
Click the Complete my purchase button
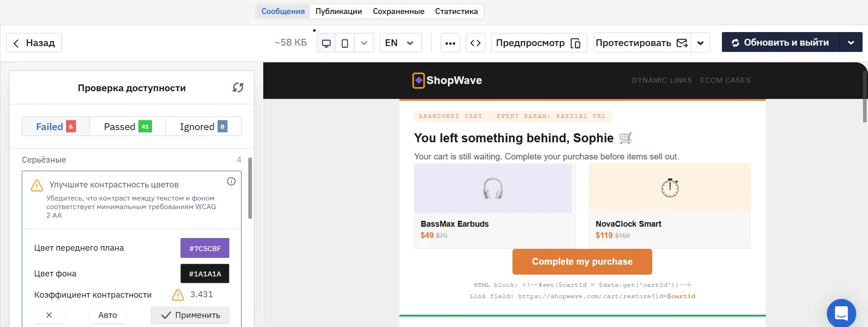pos(582,262)
